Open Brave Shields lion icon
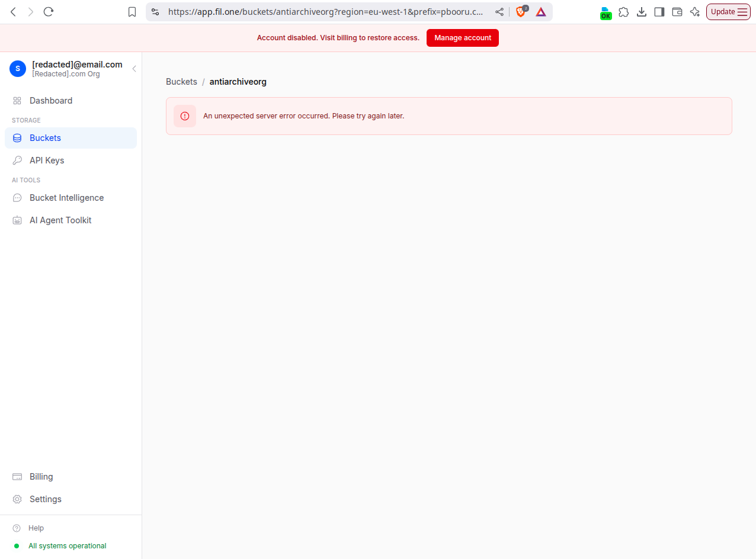756x559 pixels. 521,12
